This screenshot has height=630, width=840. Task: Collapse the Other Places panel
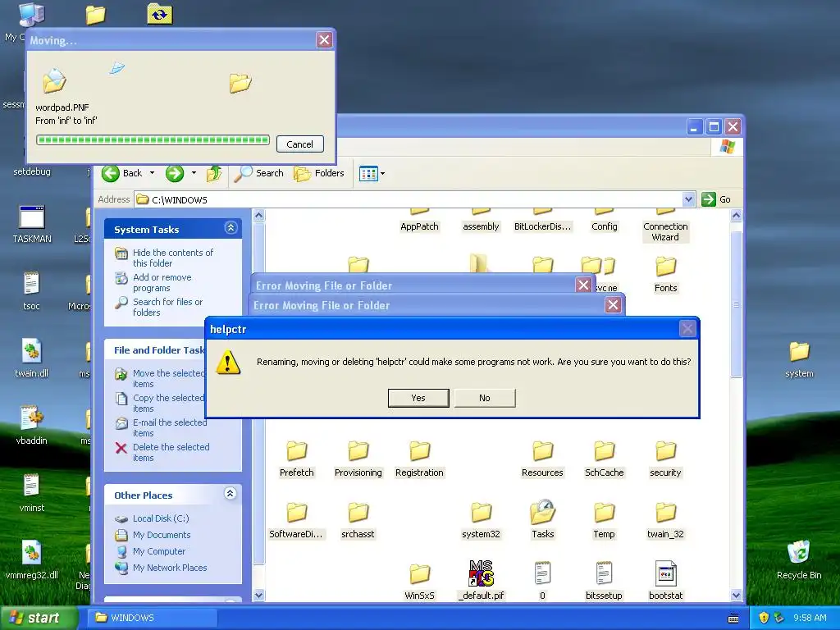pos(230,494)
